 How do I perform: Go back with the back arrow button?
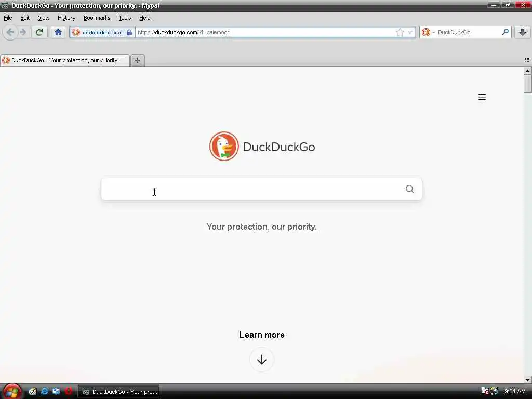click(10, 32)
